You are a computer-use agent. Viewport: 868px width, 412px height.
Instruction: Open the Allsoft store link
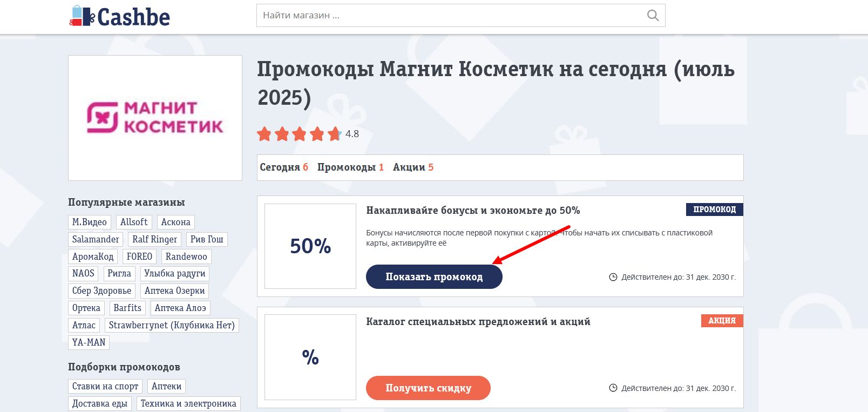[134, 222]
